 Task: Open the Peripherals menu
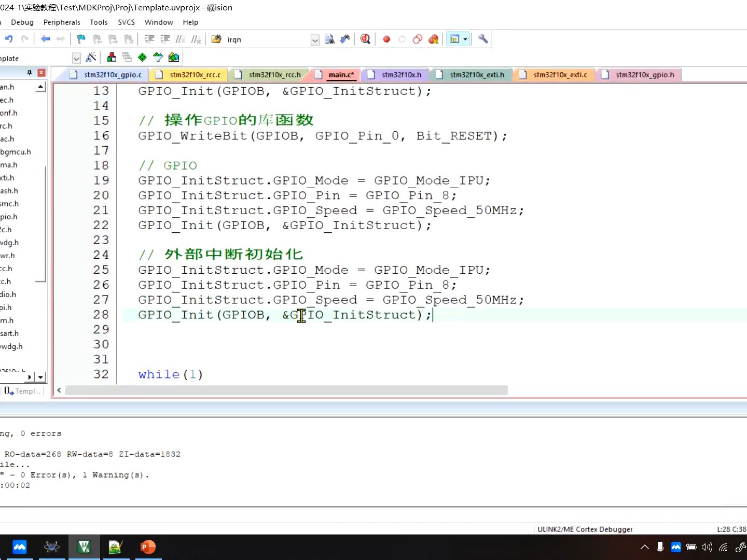pos(62,22)
